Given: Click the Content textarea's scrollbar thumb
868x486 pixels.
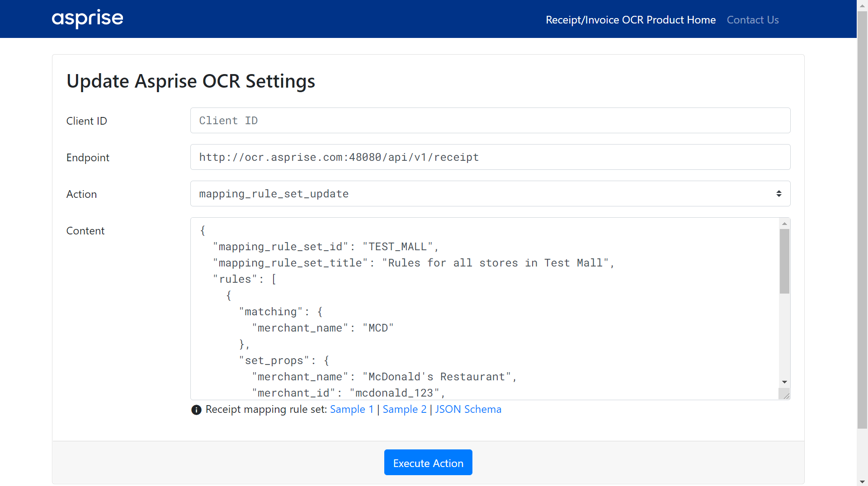Looking at the screenshot, I should pos(784,261).
